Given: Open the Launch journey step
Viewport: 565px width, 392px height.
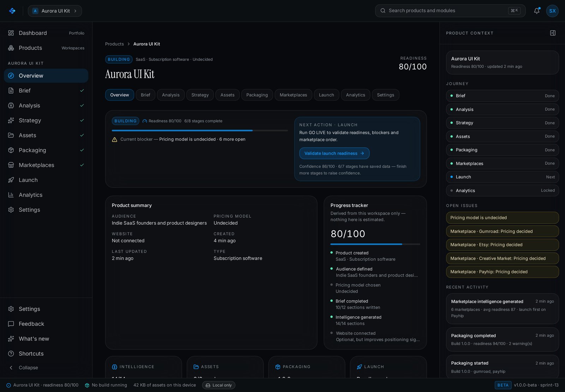Looking at the screenshot, I should 502,177.
